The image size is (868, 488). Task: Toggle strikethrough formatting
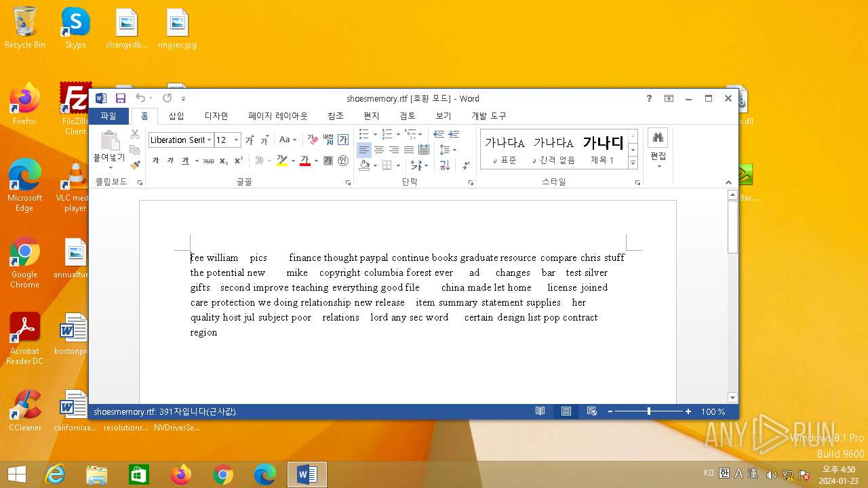(x=209, y=161)
